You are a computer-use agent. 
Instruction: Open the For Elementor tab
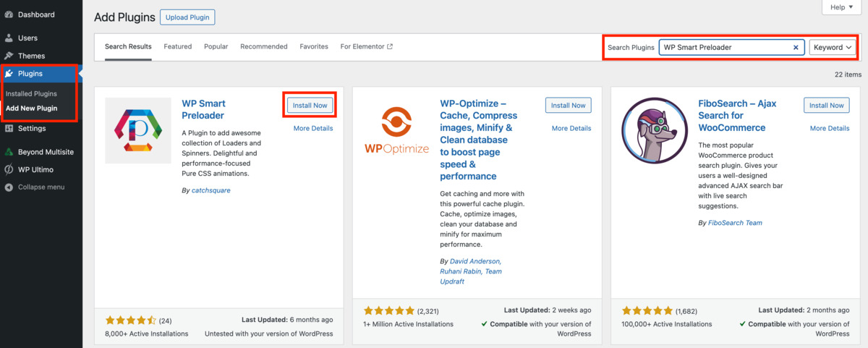[x=367, y=46]
